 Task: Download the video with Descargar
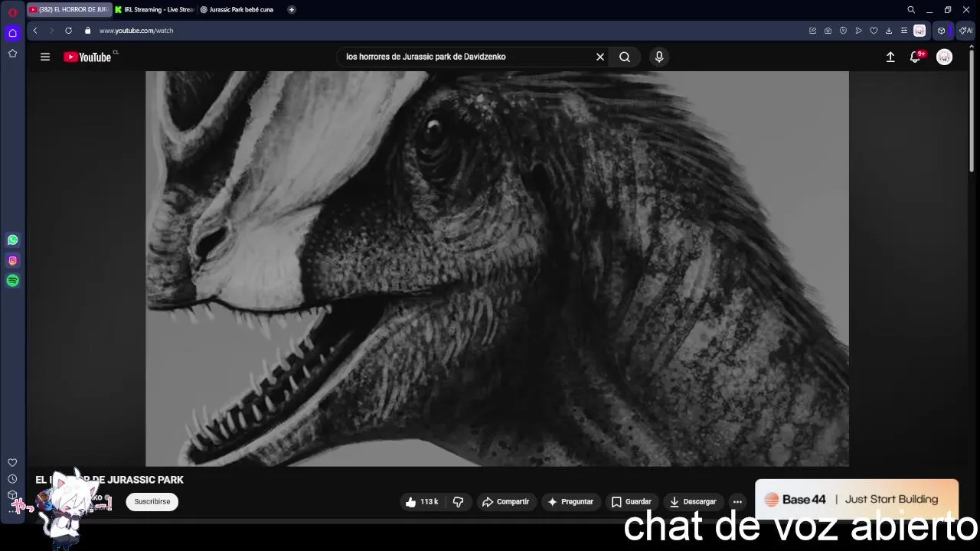coord(693,502)
